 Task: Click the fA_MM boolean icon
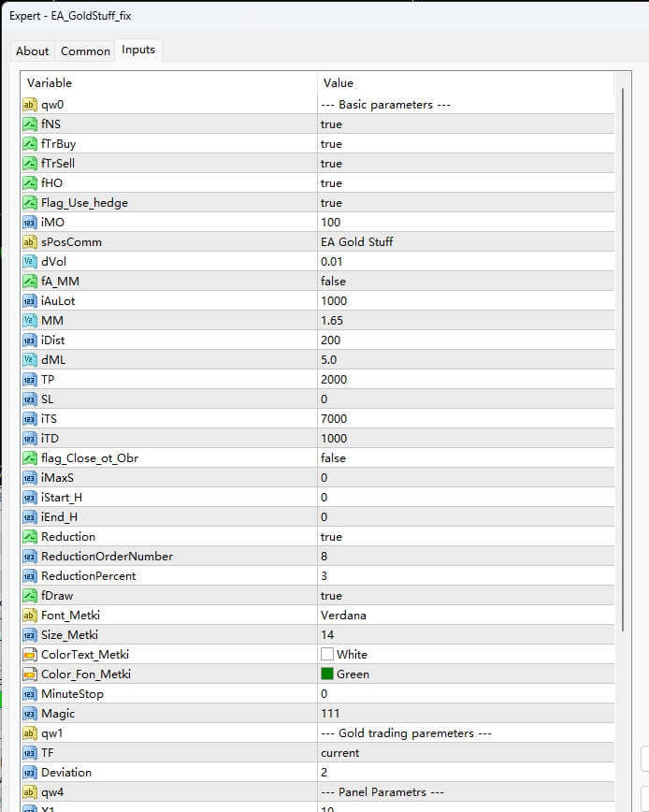30,282
